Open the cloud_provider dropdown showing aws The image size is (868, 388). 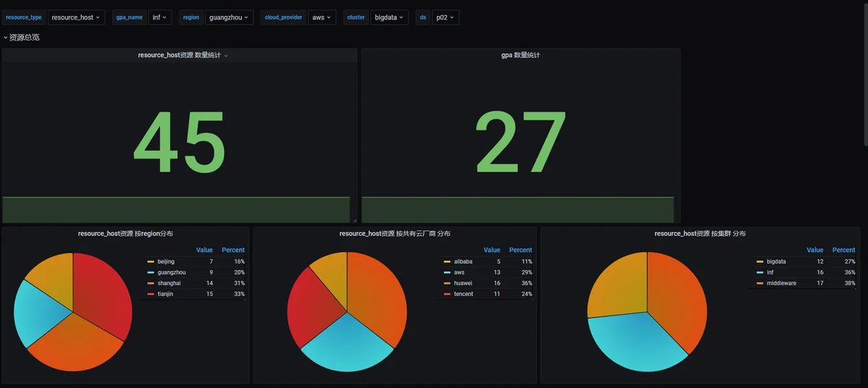pyautogui.click(x=322, y=17)
